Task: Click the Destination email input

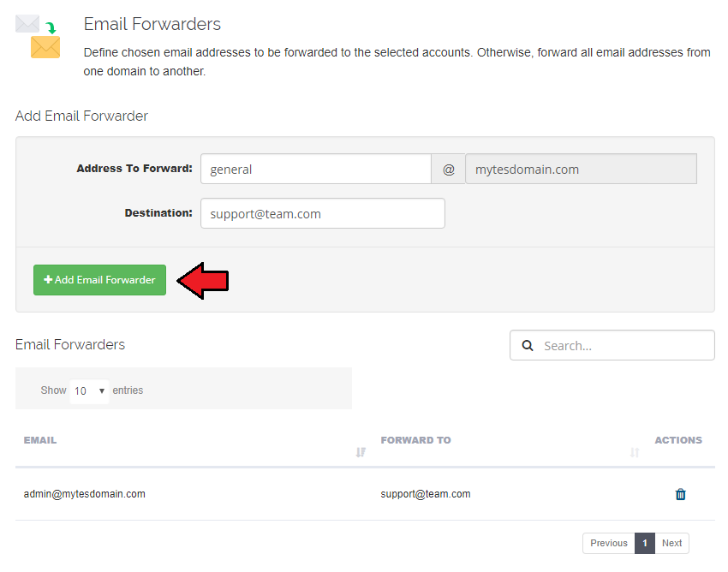Action: [x=322, y=213]
